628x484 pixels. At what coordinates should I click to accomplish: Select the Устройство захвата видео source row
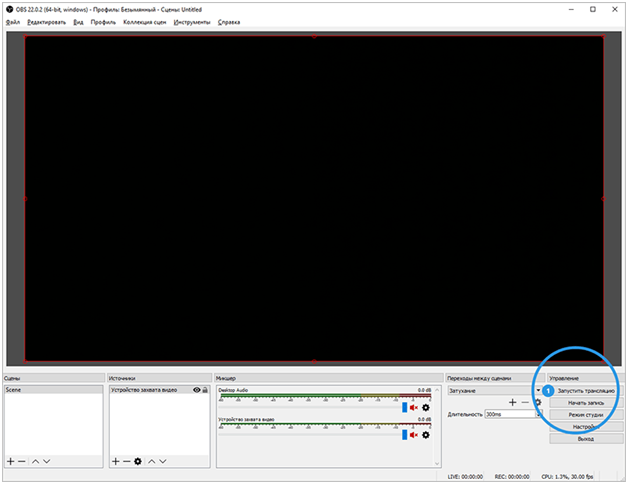tap(159, 390)
